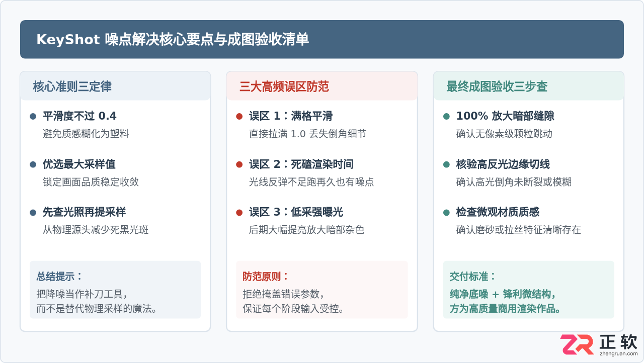Click the line '而不是替代物理采样的魔法。'

point(97,308)
